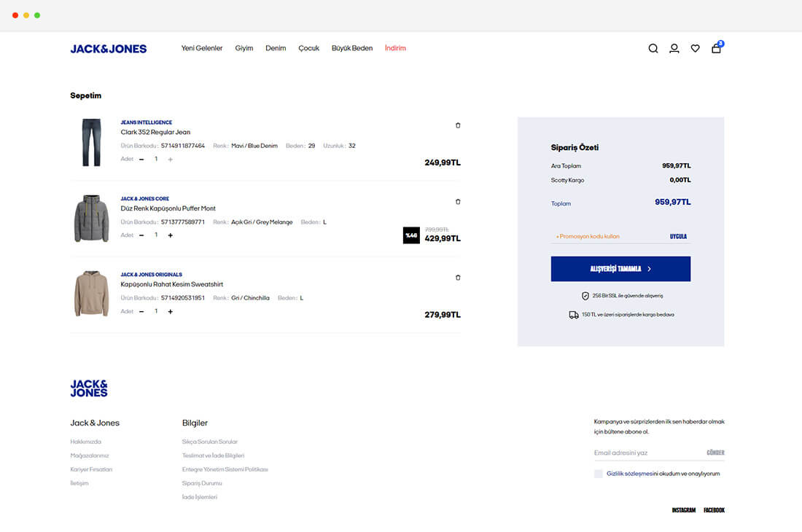This screenshot has height=532, width=802.
Task: Submit newsletter email with Gönder
Action: (715, 453)
